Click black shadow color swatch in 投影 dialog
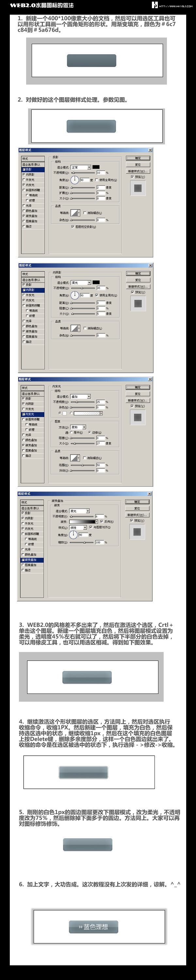The image size is (196, 980). point(96,167)
